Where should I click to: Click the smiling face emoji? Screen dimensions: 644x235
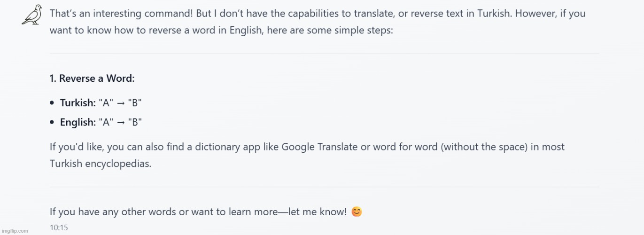357,212
